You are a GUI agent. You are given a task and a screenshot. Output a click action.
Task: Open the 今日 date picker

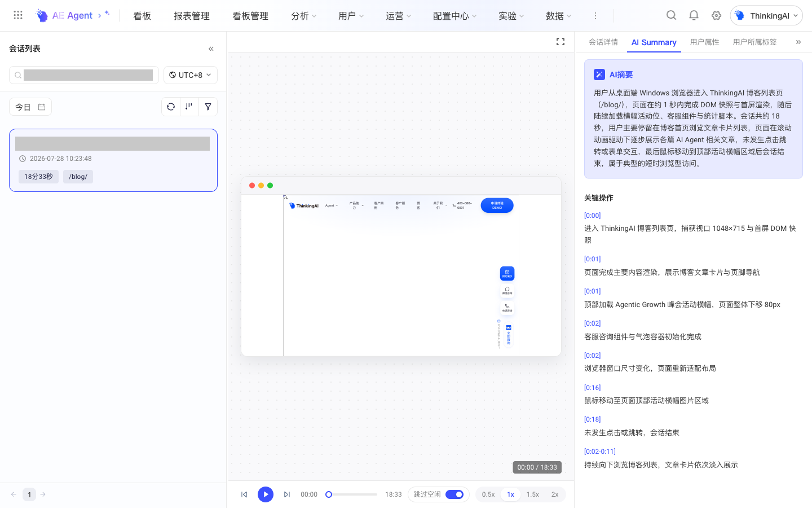30,107
